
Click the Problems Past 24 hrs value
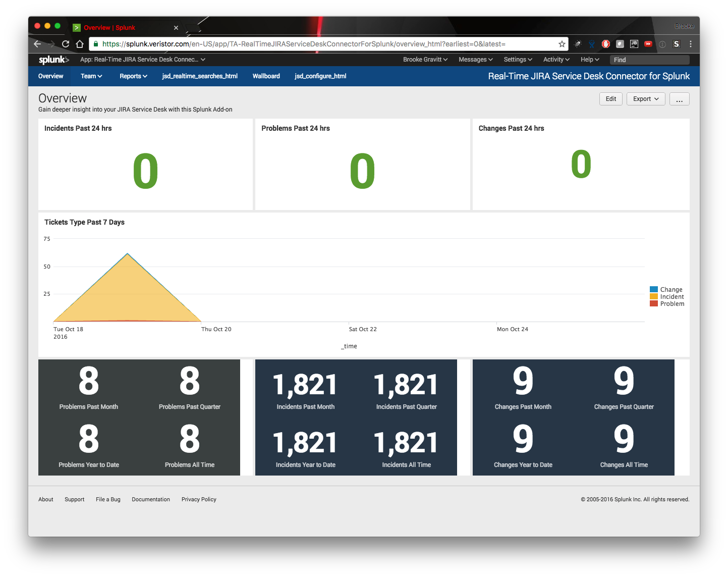point(362,172)
